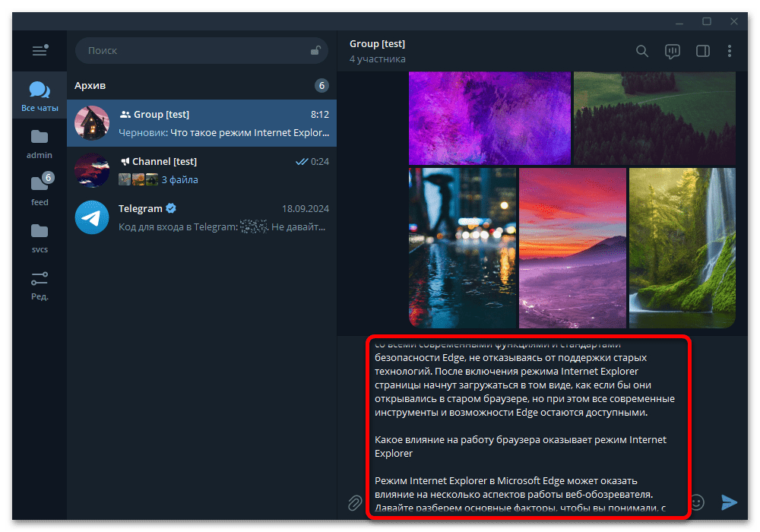Open the main hamburger menu
This screenshot has width=760, height=532.
pyautogui.click(x=40, y=50)
